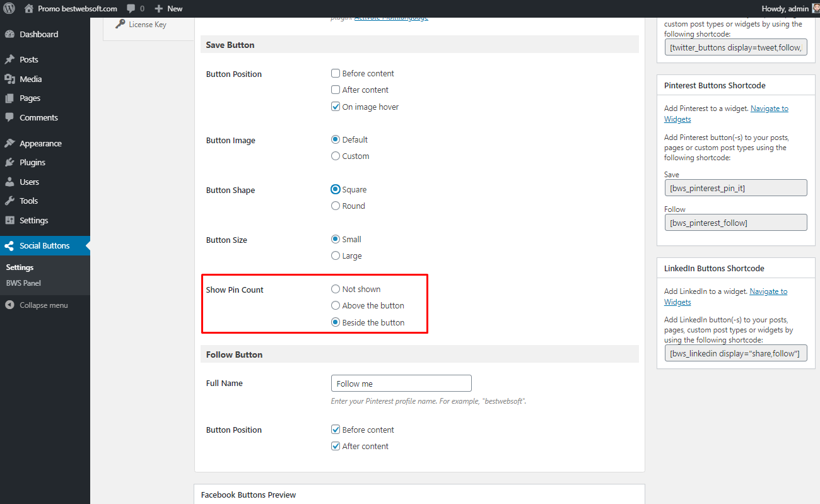Viewport: 820px width, 504px height.
Task: Open BWS Panel submenu item
Action: coord(23,283)
